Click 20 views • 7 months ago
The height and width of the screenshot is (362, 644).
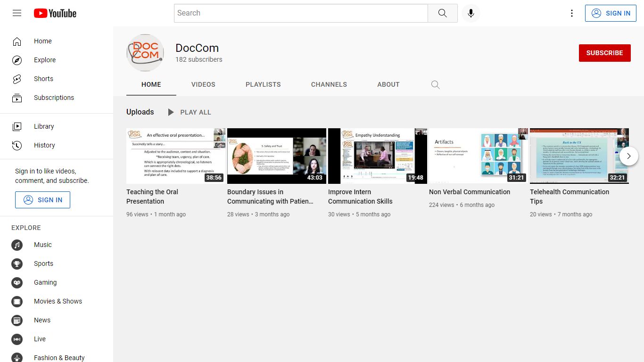561,214
